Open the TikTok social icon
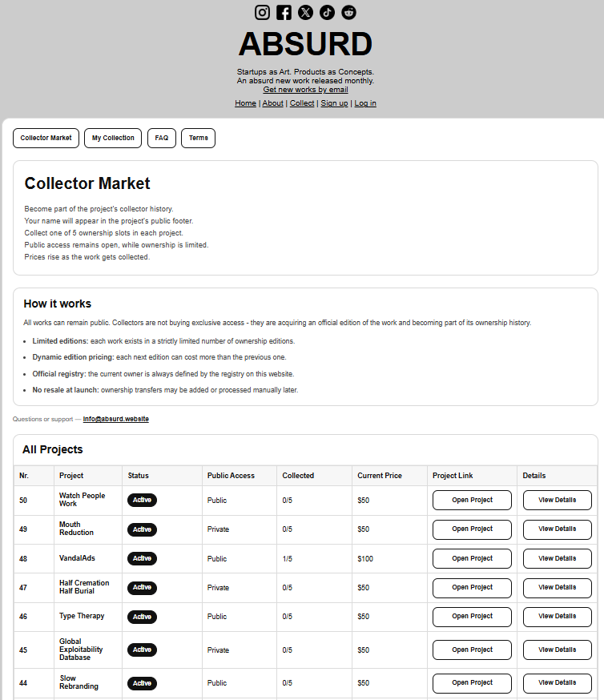Image resolution: width=604 pixels, height=700 pixels. [327, 13]
